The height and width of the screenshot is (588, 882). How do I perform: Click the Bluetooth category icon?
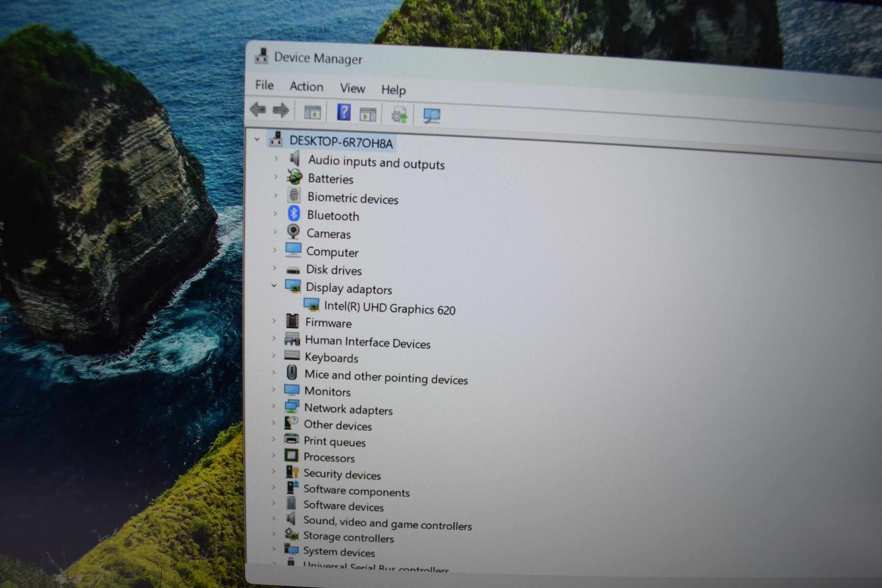coord(294,213)
